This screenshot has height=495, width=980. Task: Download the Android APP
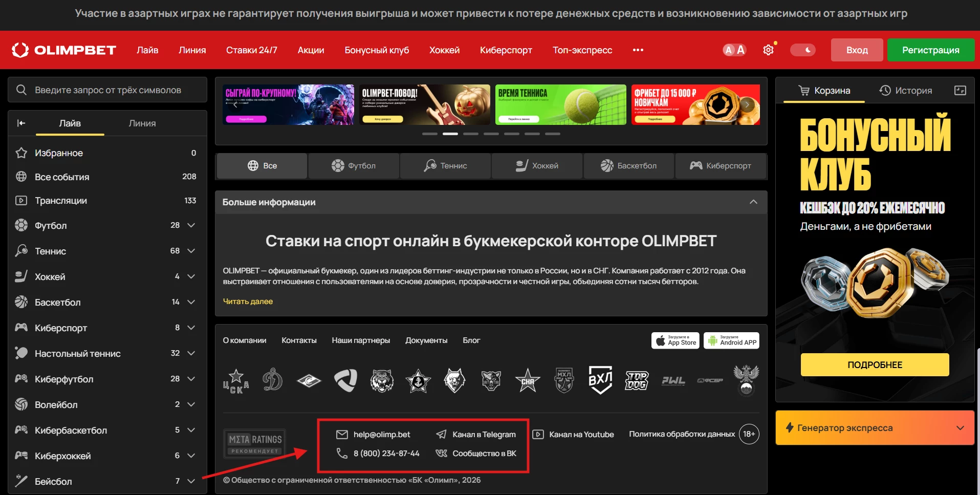731,341
